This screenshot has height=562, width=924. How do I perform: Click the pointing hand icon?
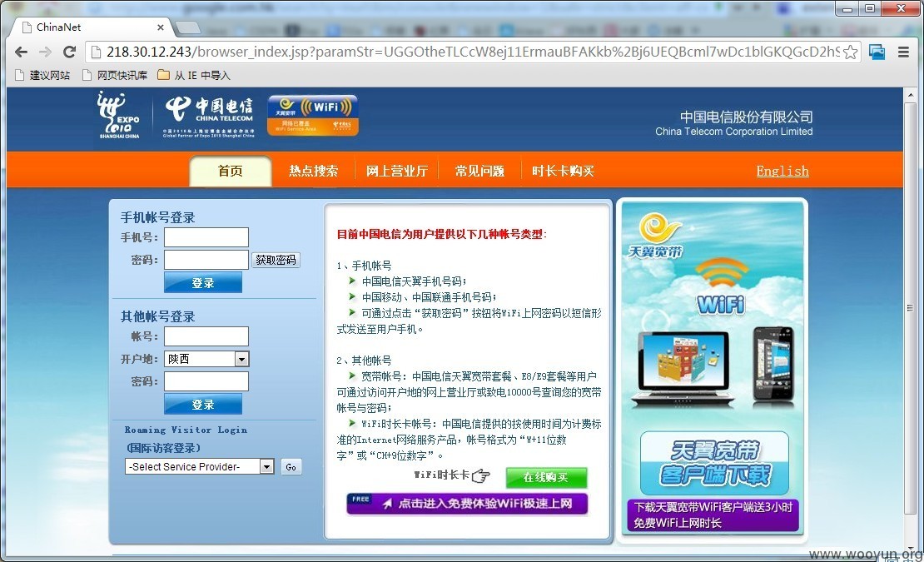[481, 475]
